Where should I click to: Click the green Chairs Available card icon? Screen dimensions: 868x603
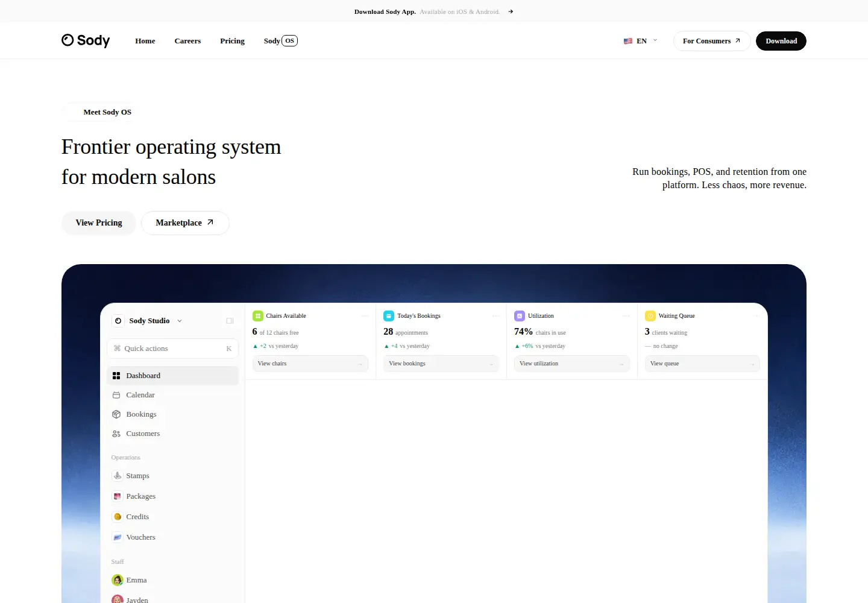[258, 316]
